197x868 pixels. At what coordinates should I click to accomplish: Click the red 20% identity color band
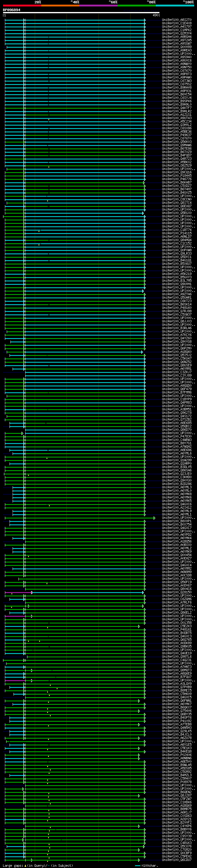[x=22, y=6]
